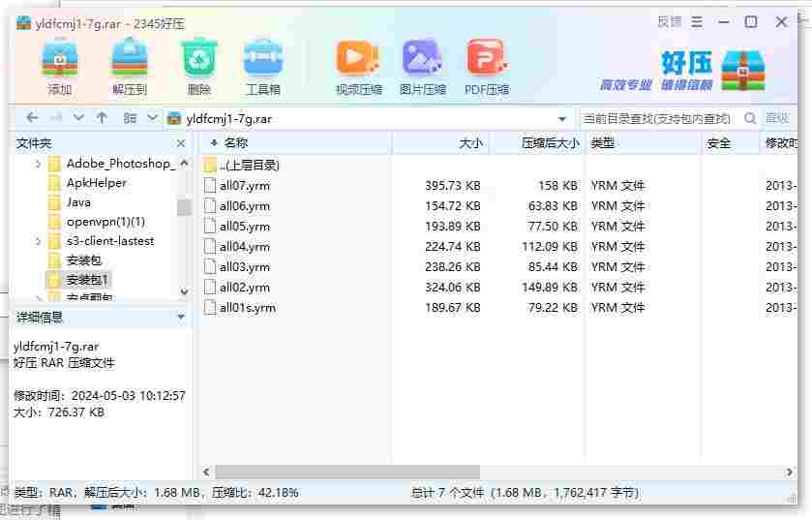Image resolution: width=812 pixels, height=520 pixels.
Task: Click the horizontal scrollbar thumb
Action: 347,472
